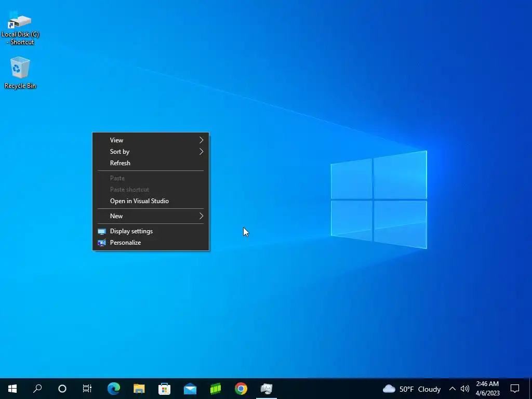Open the Windows Start menu
Viewport: 532px width, 399px height.
[x=12, y=389]
